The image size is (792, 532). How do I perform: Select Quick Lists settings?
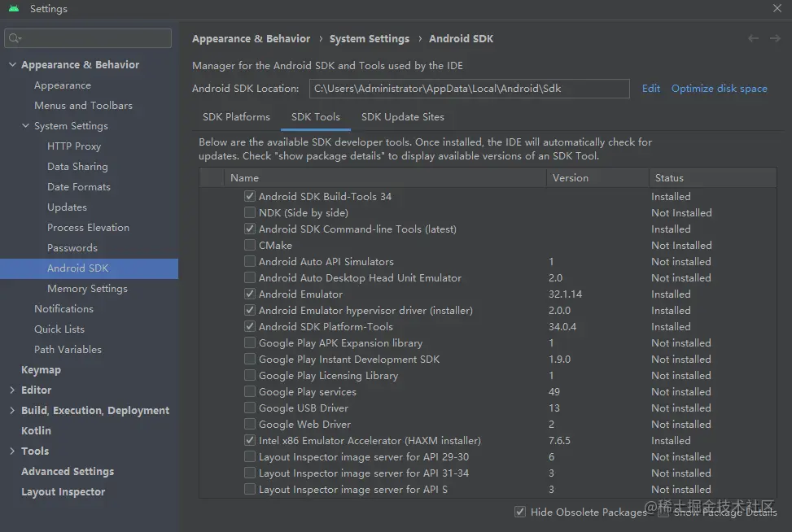(x=59, y=329)
